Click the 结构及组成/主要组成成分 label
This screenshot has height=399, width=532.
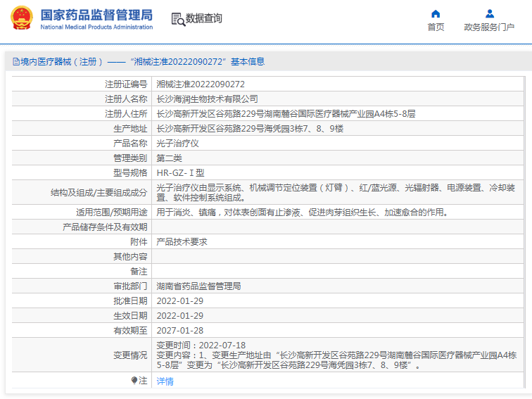(x=99, y=192)
